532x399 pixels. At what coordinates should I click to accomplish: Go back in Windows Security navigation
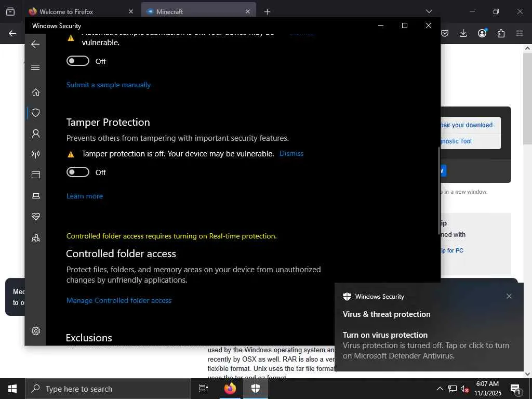click(x=35, y=44)
